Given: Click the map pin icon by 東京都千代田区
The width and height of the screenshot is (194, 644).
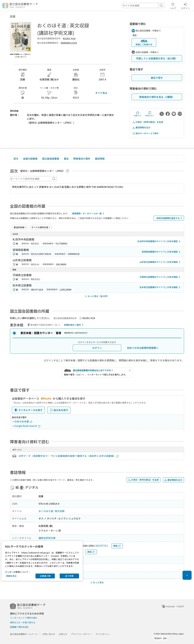Looking at the screenshot, I should tap(29, 325).
